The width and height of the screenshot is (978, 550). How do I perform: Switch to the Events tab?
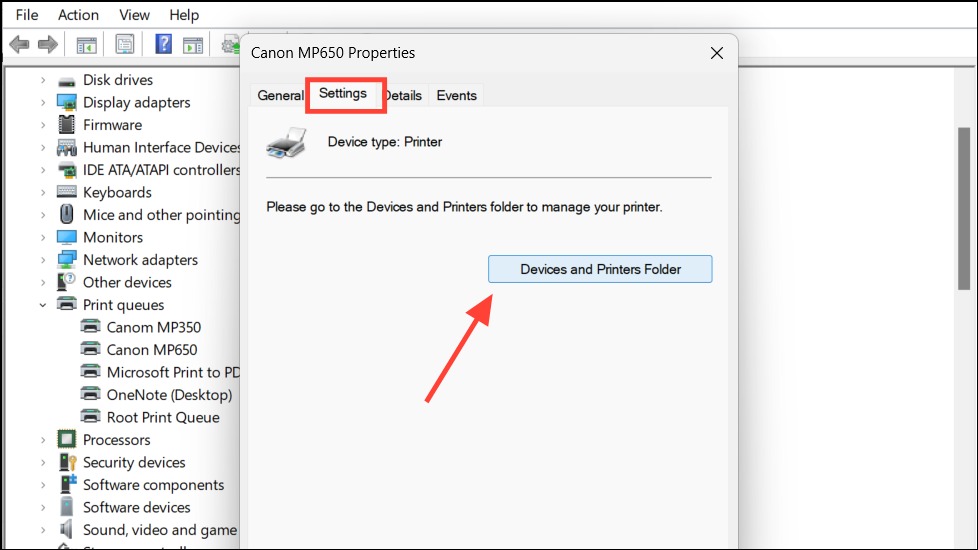pyautogui.click(x=457, y=95)
